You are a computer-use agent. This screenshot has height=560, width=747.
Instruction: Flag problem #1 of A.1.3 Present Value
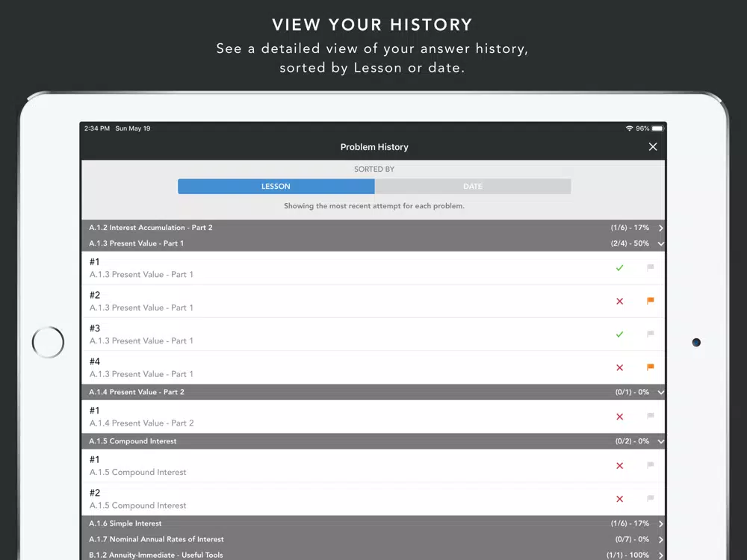click(x=651, y=267)
